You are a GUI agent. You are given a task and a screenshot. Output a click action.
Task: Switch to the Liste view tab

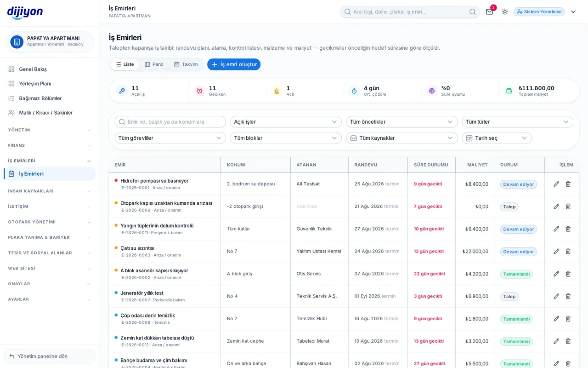(124, 64)
